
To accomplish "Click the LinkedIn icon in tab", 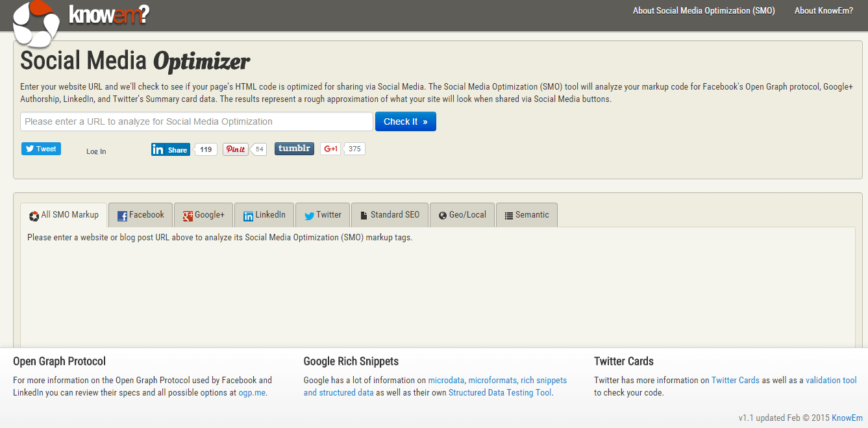I will (248, 216).
